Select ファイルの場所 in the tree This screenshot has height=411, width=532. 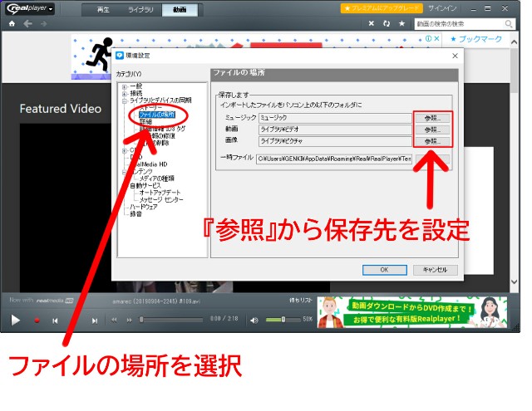[157, 115]
